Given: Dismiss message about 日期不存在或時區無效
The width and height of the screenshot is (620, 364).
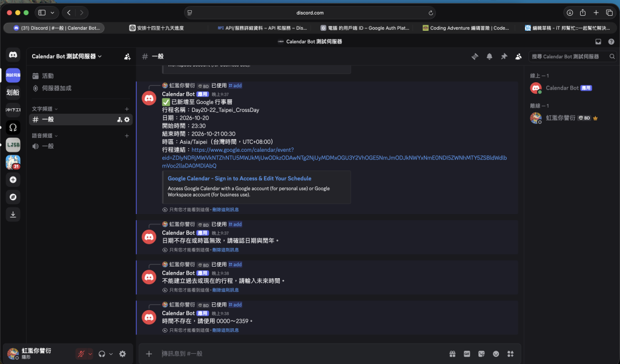Looking at the screenshot, I should click(x=225, y=250).
